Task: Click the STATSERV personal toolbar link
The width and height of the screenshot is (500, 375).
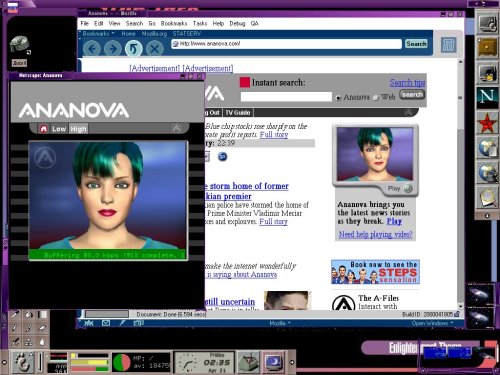Action: tap(187, 34)
